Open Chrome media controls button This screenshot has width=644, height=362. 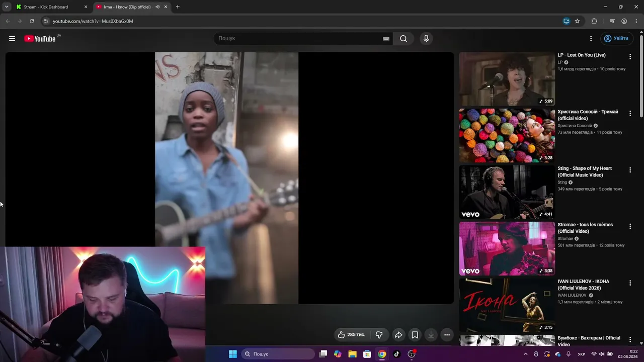612,21
